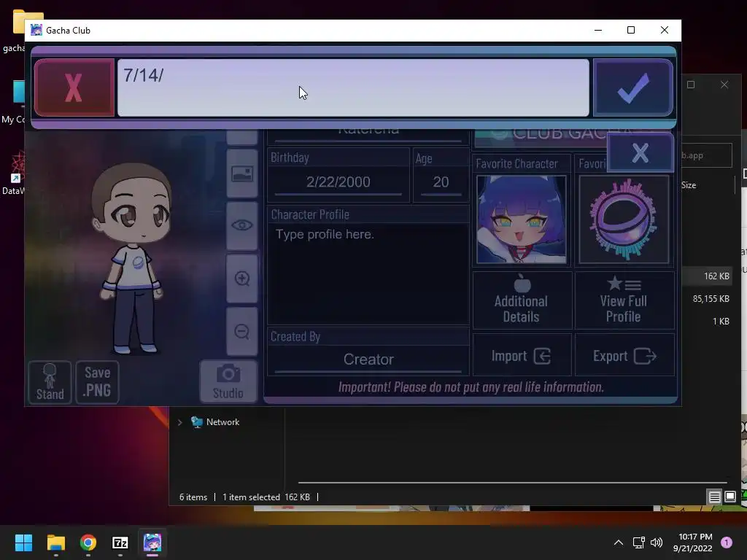The image size is (747, 560).
Task: Edit the Created By Creator field
Action: coord(368,359)
